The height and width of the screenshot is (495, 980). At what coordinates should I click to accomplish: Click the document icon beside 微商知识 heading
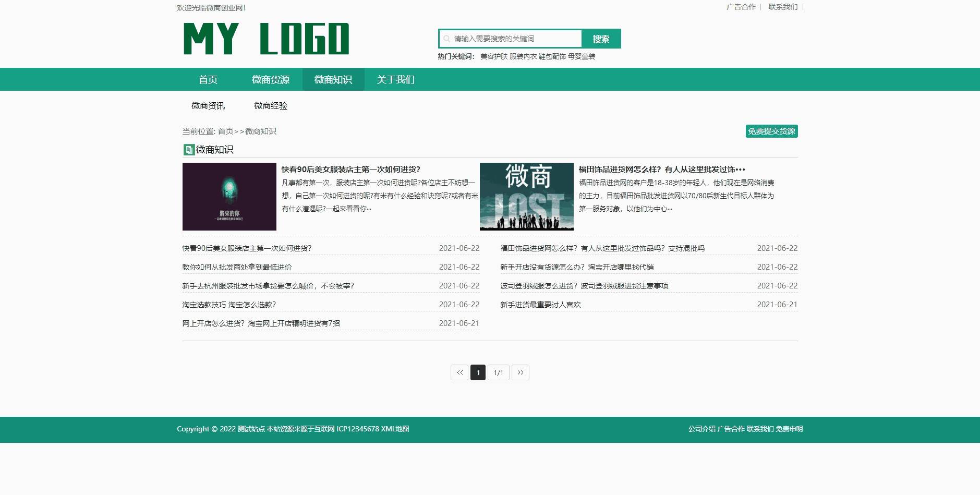188,150
